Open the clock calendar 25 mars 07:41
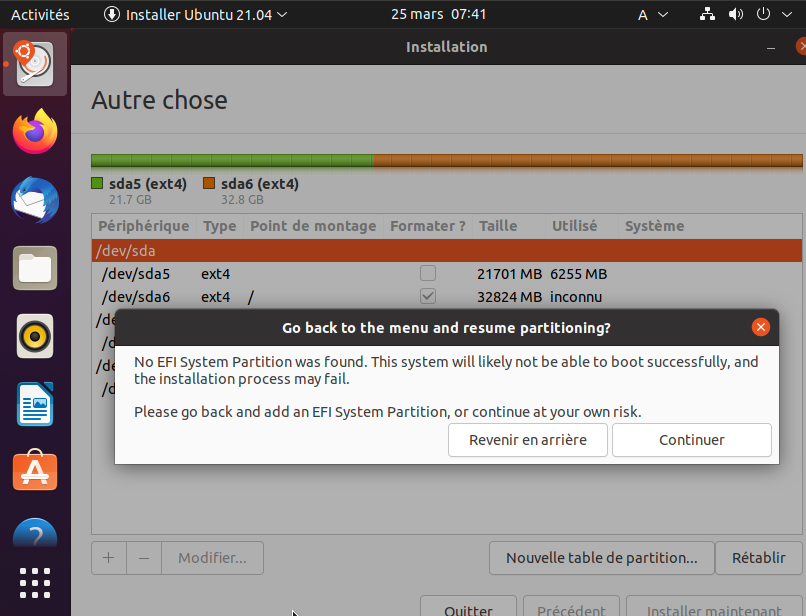This screenshot has height=616, width=806. pos(438,14)
